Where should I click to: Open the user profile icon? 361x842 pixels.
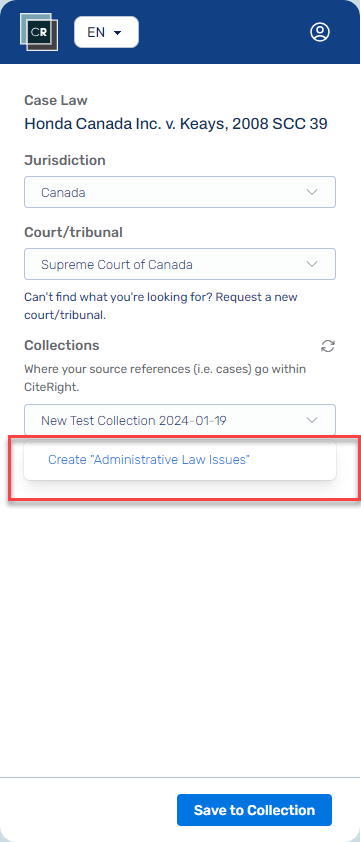(320, 32)
